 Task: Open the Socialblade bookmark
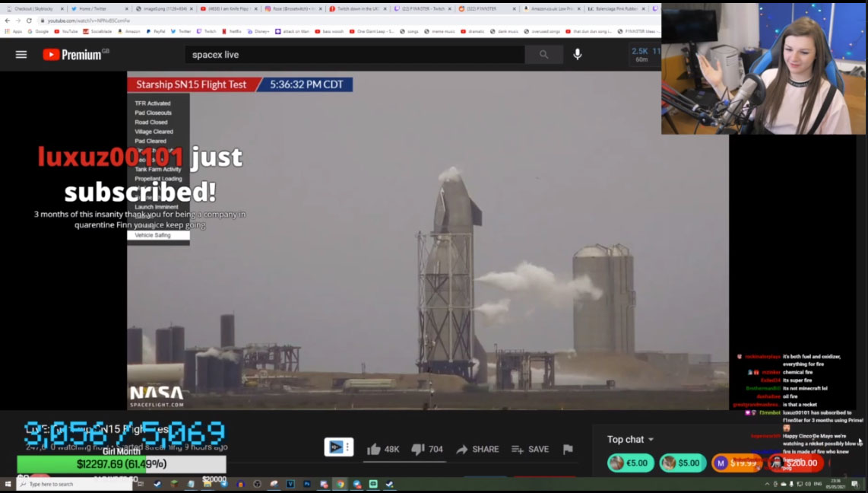click(97, 32)
